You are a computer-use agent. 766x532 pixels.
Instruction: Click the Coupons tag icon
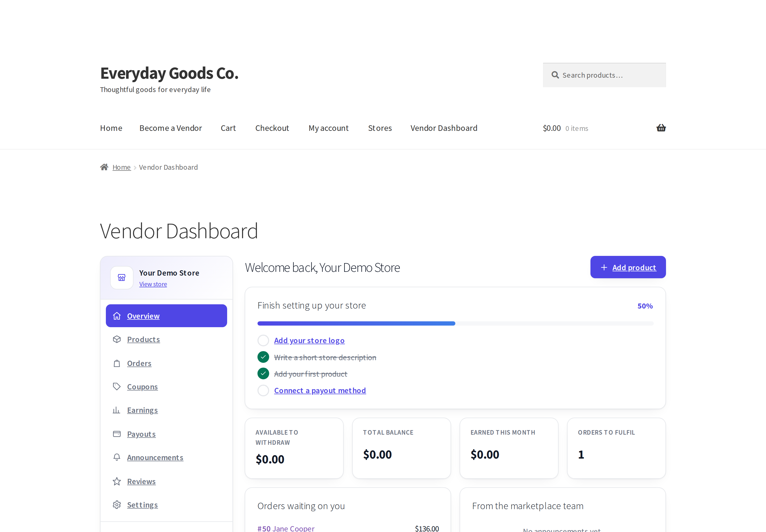click(x=117, y=387)
